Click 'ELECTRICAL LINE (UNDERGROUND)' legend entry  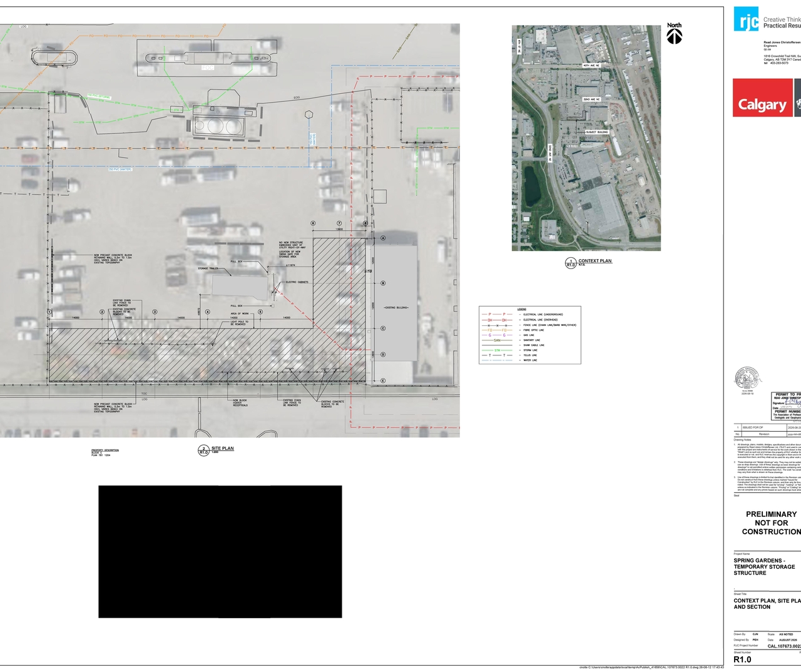(x=543, y=315)
